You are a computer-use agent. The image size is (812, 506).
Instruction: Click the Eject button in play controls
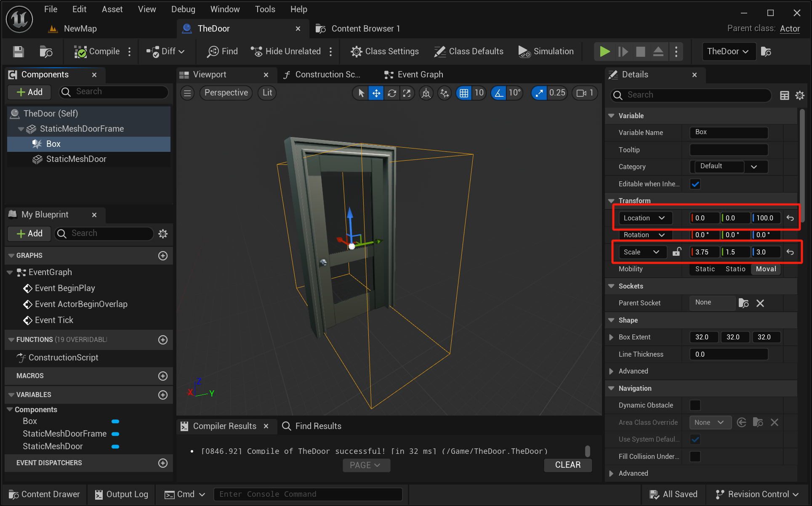[x=658, y=52]
